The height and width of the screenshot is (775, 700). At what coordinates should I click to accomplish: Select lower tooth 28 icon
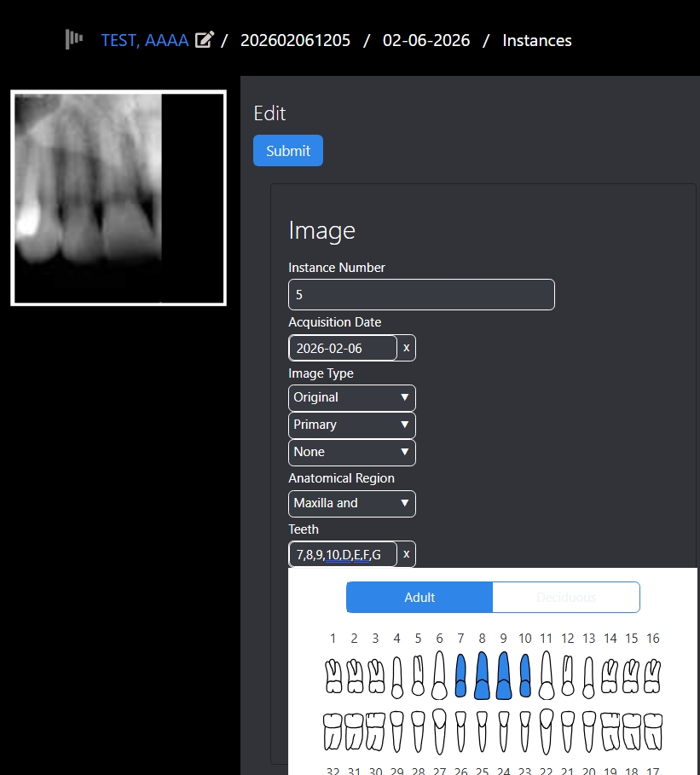pos(419,732)
